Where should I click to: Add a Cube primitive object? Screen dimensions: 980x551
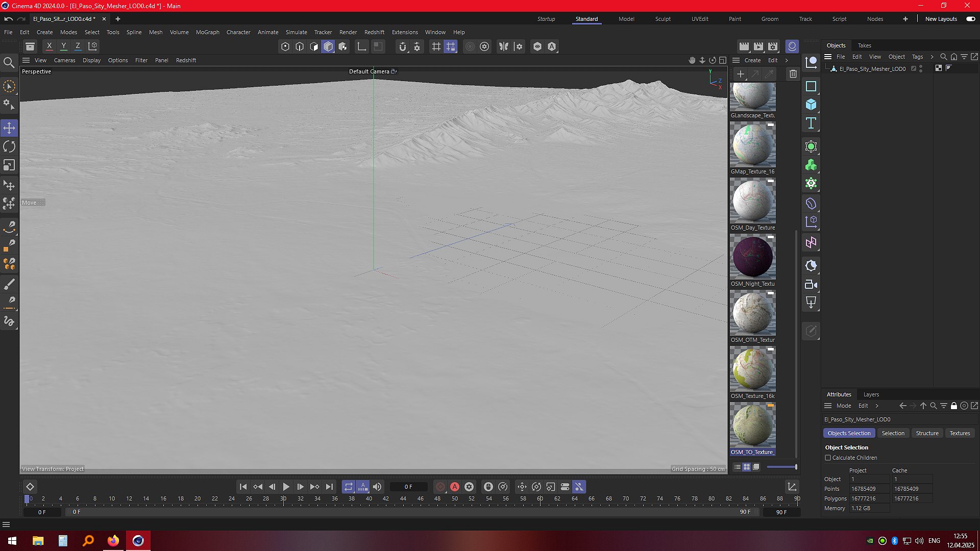811,105
